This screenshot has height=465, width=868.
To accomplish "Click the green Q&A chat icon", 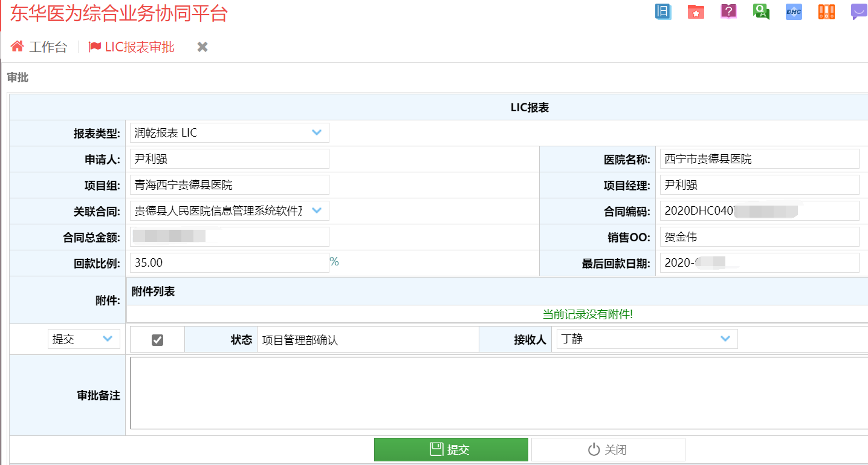I will 761,11.
